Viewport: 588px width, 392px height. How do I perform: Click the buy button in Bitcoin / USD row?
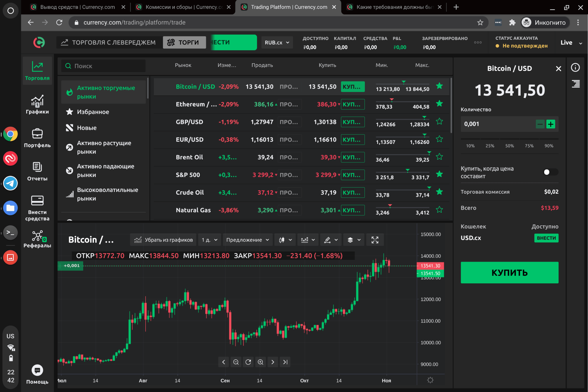pyautogui.click(x=353, y=87)
